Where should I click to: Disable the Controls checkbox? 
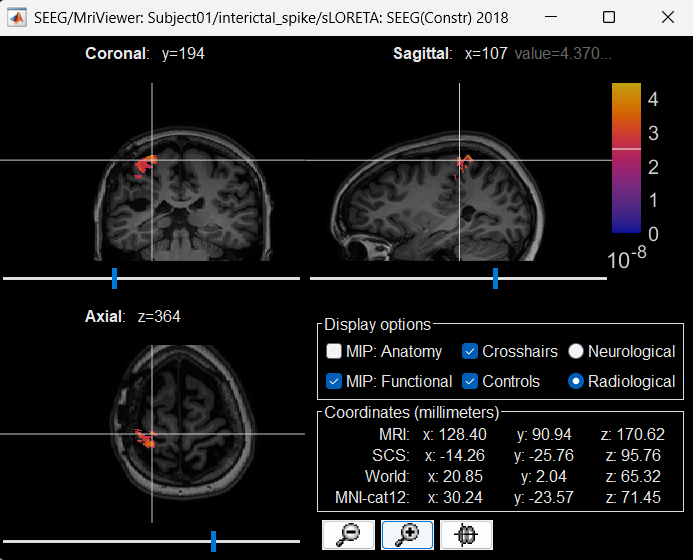pos(470,381)
